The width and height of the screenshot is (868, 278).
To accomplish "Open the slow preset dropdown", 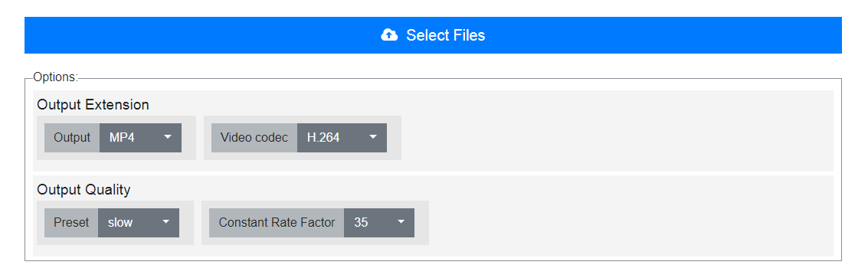I will pos(139,223).
